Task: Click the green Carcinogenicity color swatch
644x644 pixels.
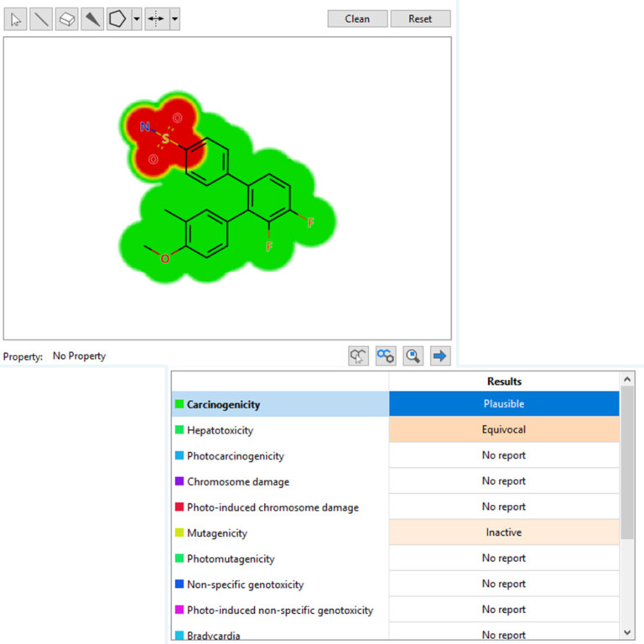Action: (x=179, y=404)
